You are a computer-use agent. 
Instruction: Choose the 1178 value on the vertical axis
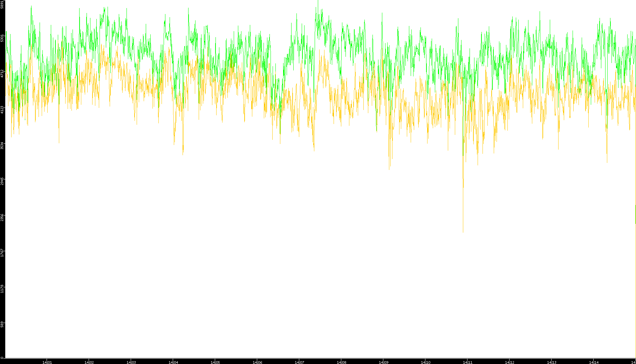(x=2, y=289)
